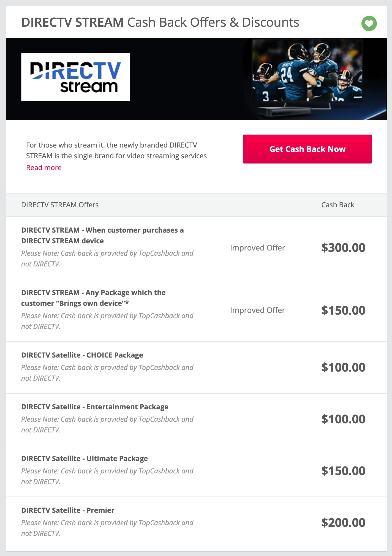Screen dimensions: 392x556
Task: Click the Improved Offer label on Brings own device
Action: coord(257,310)
